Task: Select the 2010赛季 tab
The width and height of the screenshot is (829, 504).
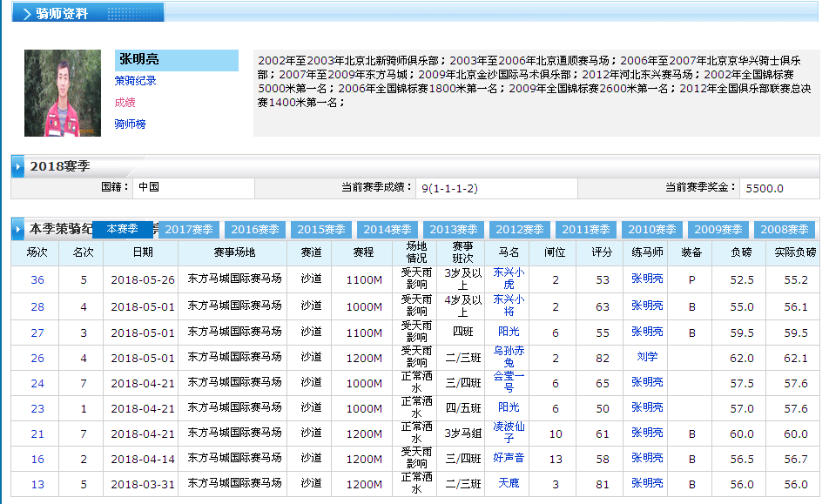Action: point(652,230)
